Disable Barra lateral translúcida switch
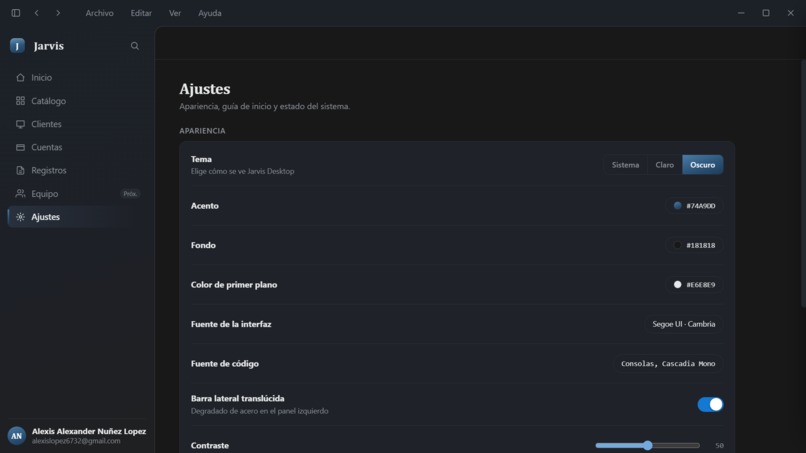This screenshot has height=453, width=806. click(710, 404)
